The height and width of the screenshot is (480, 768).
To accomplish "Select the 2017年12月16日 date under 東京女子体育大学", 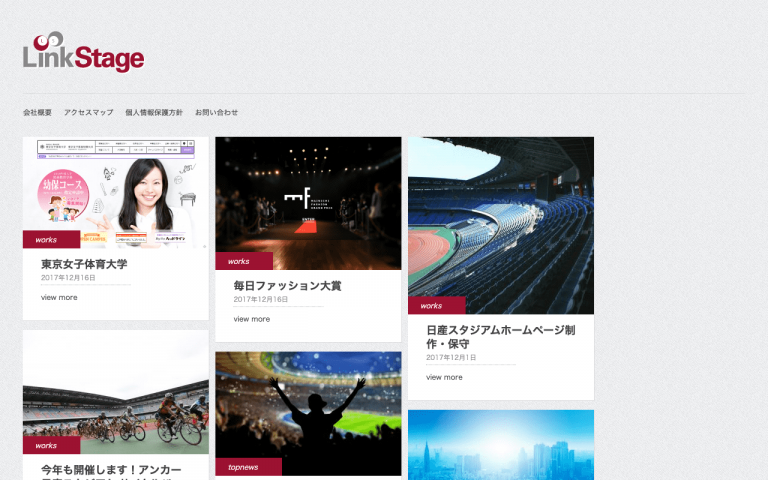I will (x=68, y=278).
